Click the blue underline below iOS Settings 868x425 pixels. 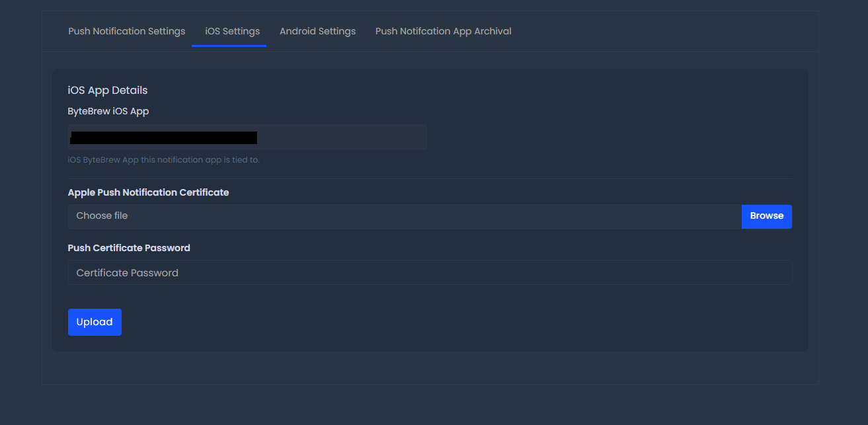229,46
